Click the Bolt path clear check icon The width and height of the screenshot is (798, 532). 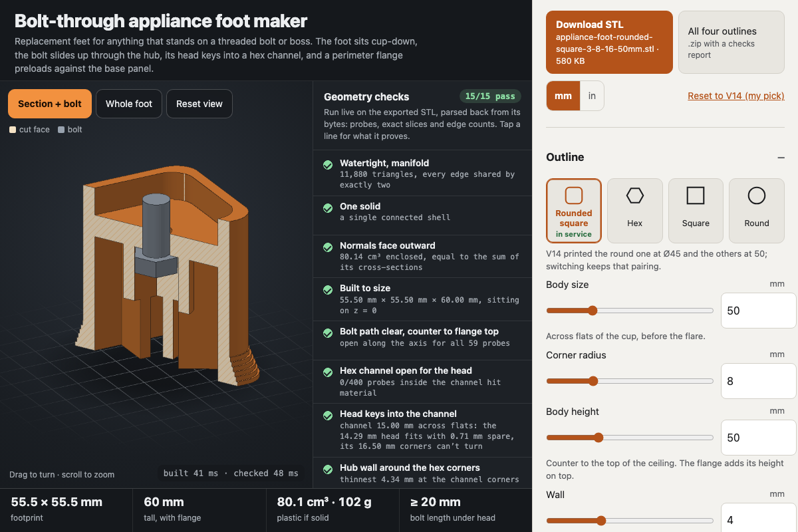(328, 332)
